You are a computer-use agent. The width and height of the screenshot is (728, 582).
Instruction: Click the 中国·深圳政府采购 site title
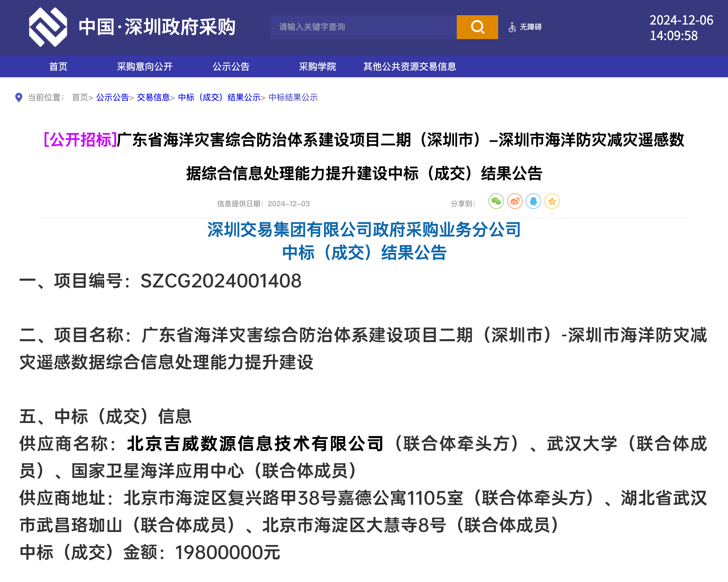point(157,27)
